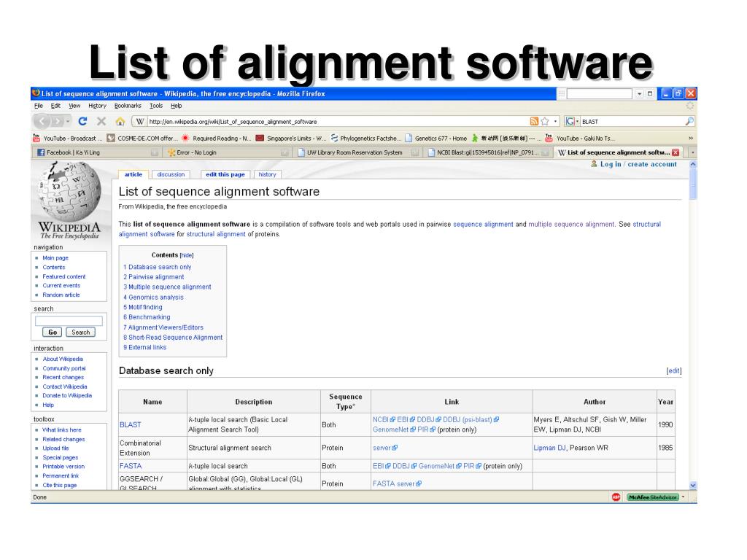
Task: Open the Google search engine selector dropdown
Action: pos(572,122)
